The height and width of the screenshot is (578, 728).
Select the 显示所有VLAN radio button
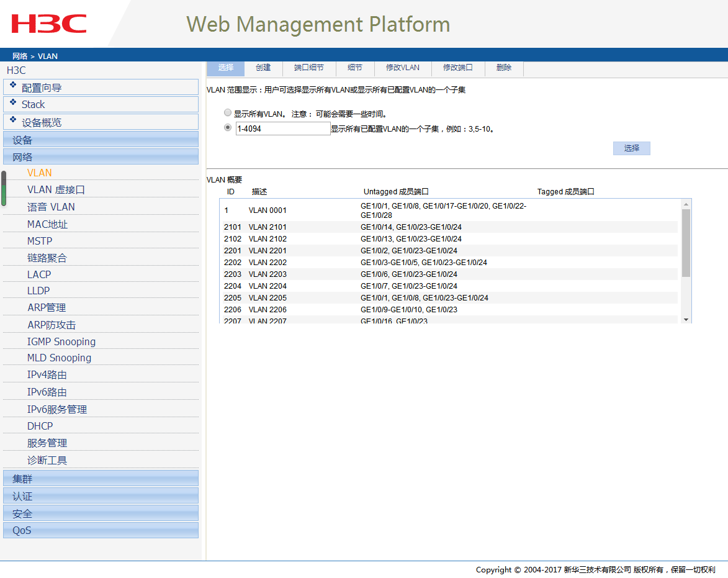[228, 113]
